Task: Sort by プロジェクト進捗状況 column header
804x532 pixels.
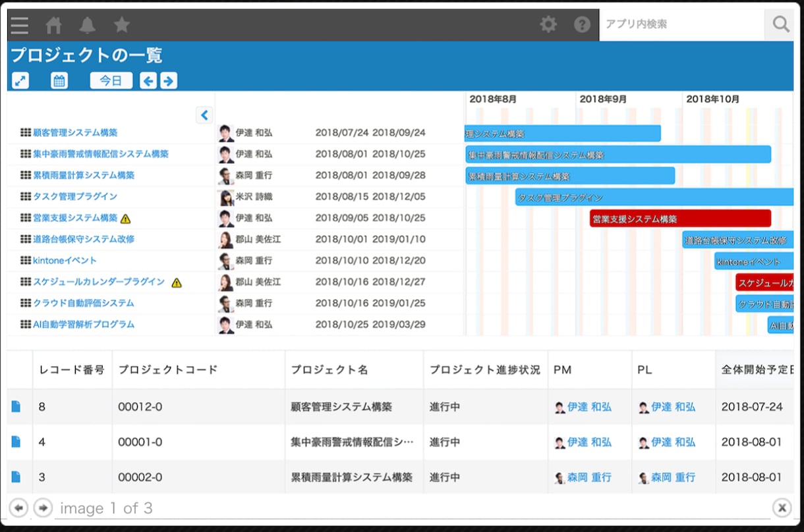Action: pos(485,369)
